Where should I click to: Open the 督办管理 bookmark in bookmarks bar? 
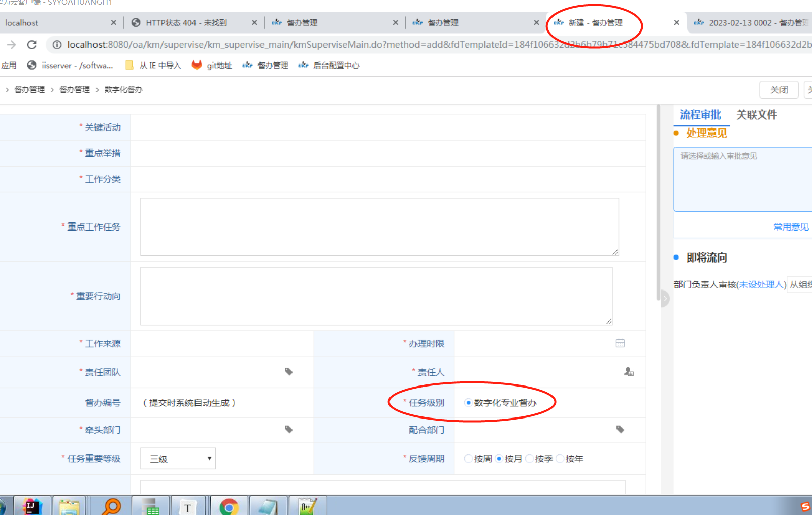point(265,65)
